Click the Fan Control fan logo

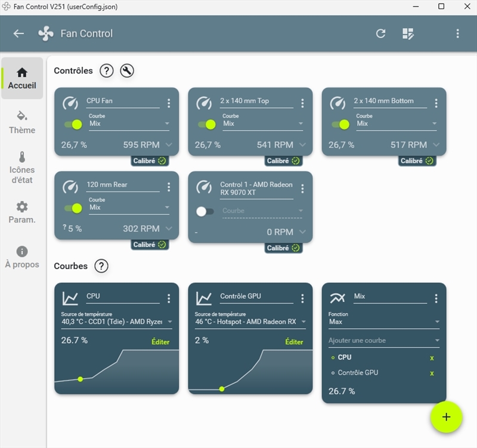46,33
